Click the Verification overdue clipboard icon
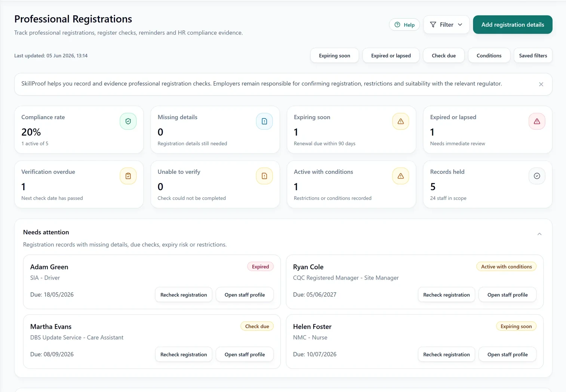Image resolution: width=566 pixels, height=392 pixels. [x=128, y=176]
